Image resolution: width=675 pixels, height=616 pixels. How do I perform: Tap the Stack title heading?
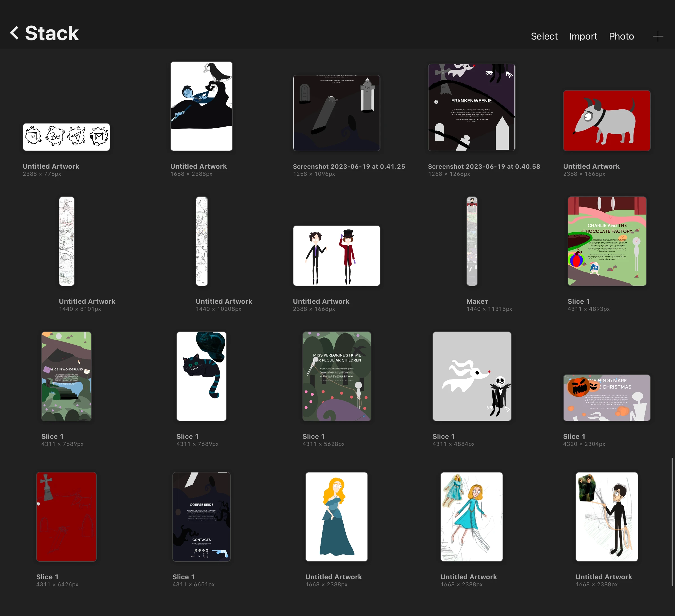pos(52,33)
